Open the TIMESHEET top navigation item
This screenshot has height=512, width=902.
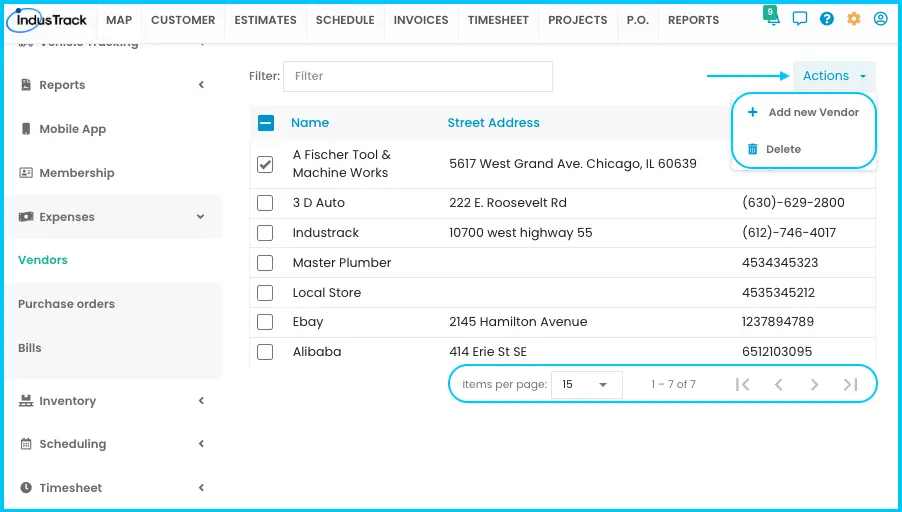[x=498, y=20]
